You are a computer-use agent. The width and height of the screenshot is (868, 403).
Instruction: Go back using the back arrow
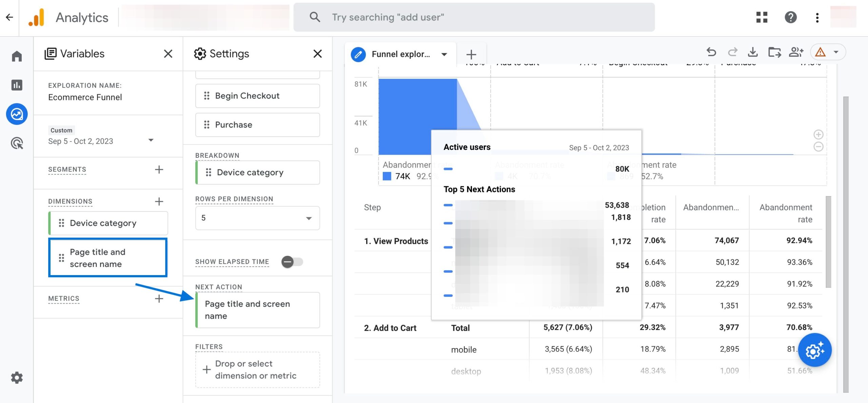pos(9,17)
